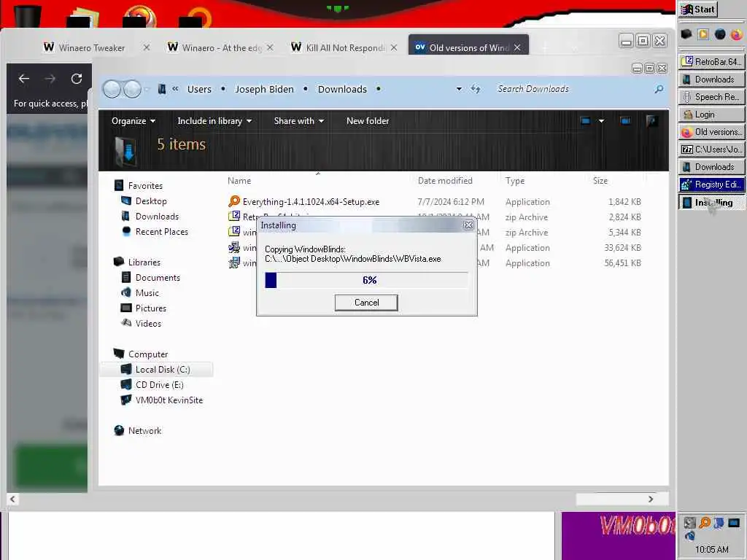The image size is (747, 560).
Task: Click the Music library icon in the sidebar
Action: point(126,293)
